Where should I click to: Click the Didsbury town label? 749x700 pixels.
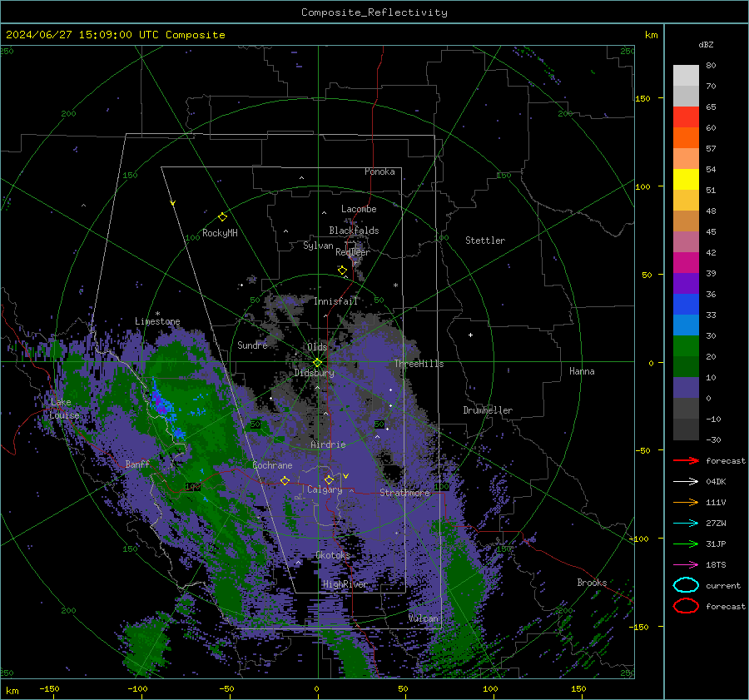pos(315,373)
